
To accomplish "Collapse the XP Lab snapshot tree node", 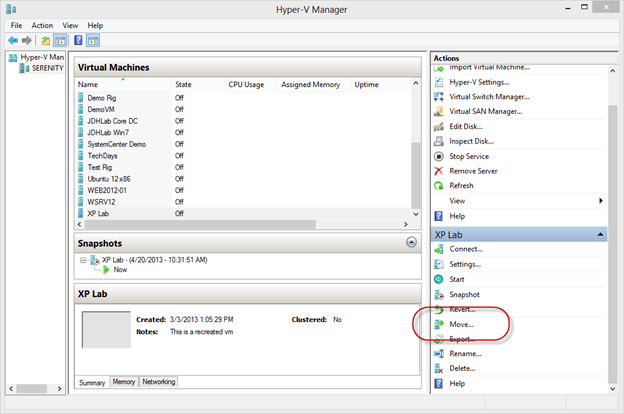I will [83, 260].
